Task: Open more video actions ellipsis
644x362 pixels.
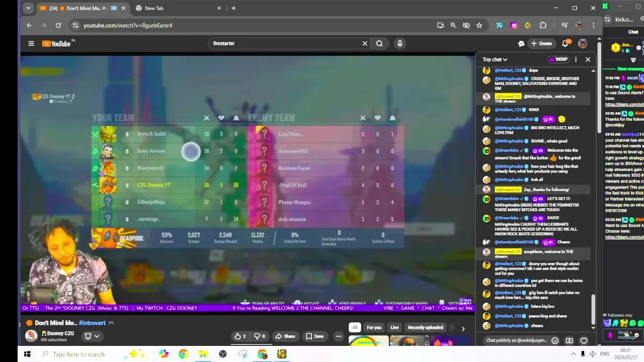Action: point(339,336)
